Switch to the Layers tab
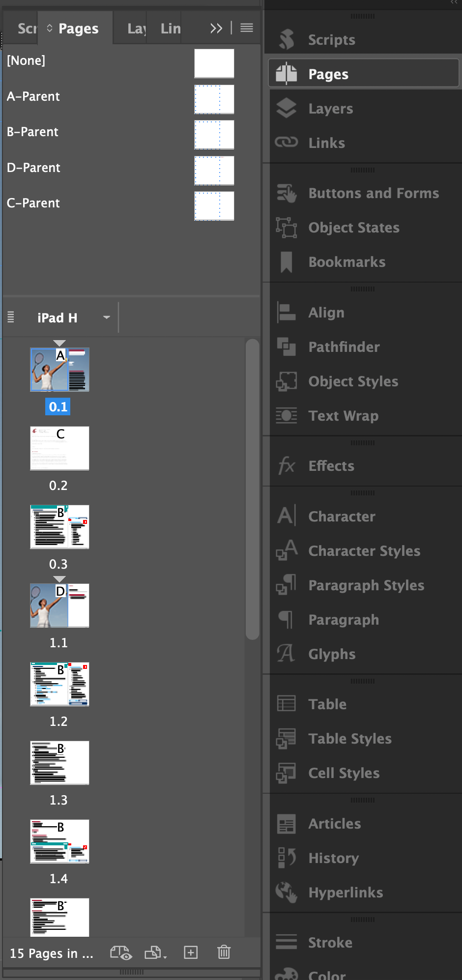The image size is (462, 980). coord(136,29)
